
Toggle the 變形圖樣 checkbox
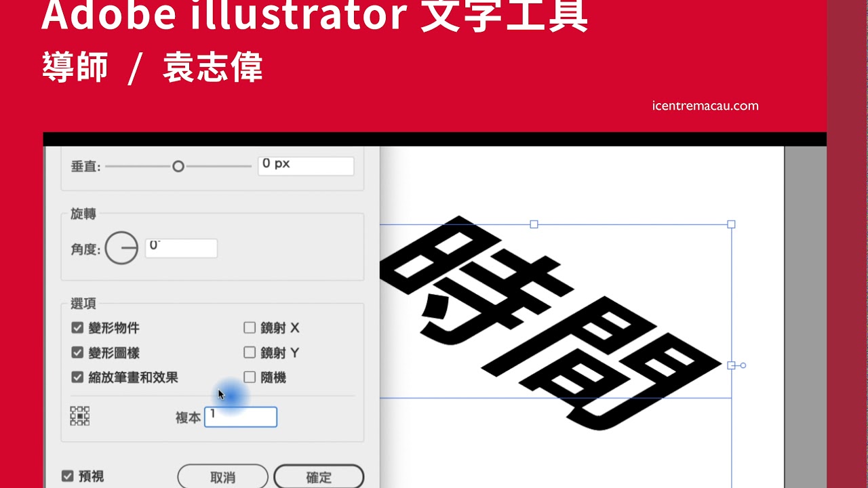coord(77,352)
